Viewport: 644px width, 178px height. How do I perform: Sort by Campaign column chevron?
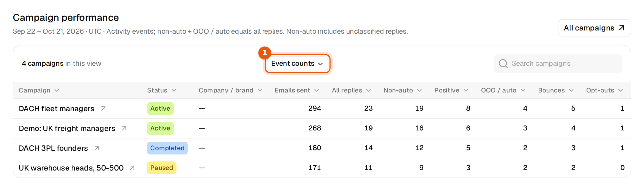[57, 90]
